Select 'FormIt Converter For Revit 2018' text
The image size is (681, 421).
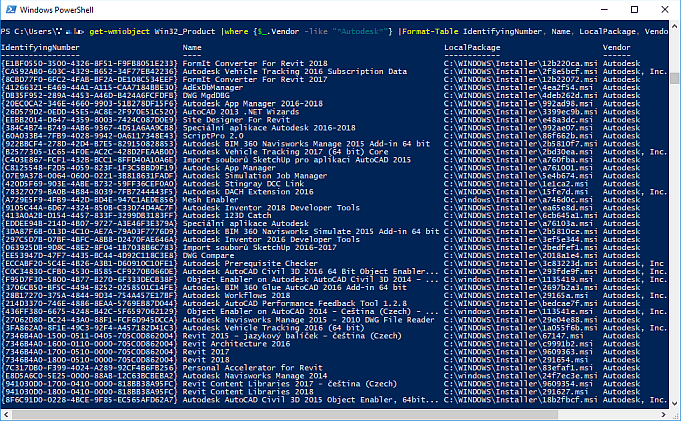click(255, 63)
